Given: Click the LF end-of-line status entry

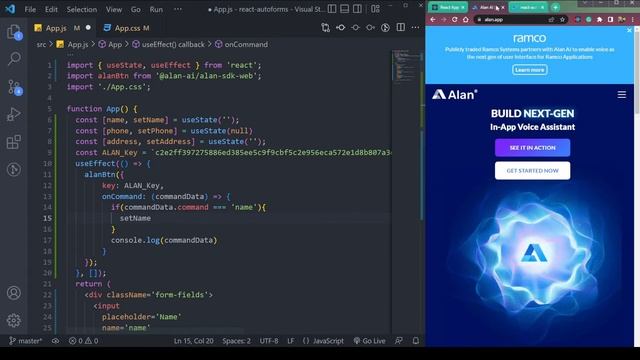Looking at the screenshot, I should (x=291, y=341).
